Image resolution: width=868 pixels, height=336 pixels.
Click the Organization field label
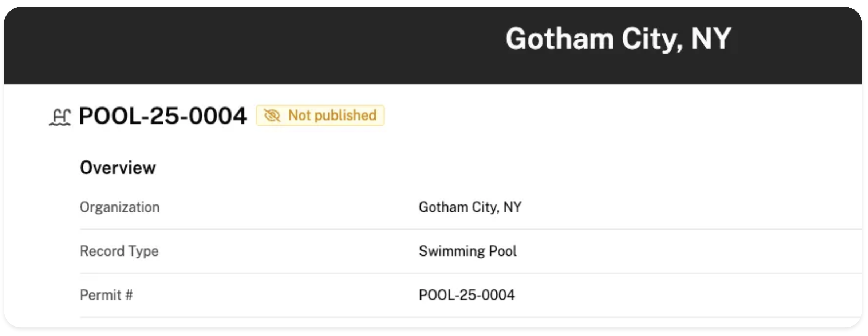tap(119, 207)
